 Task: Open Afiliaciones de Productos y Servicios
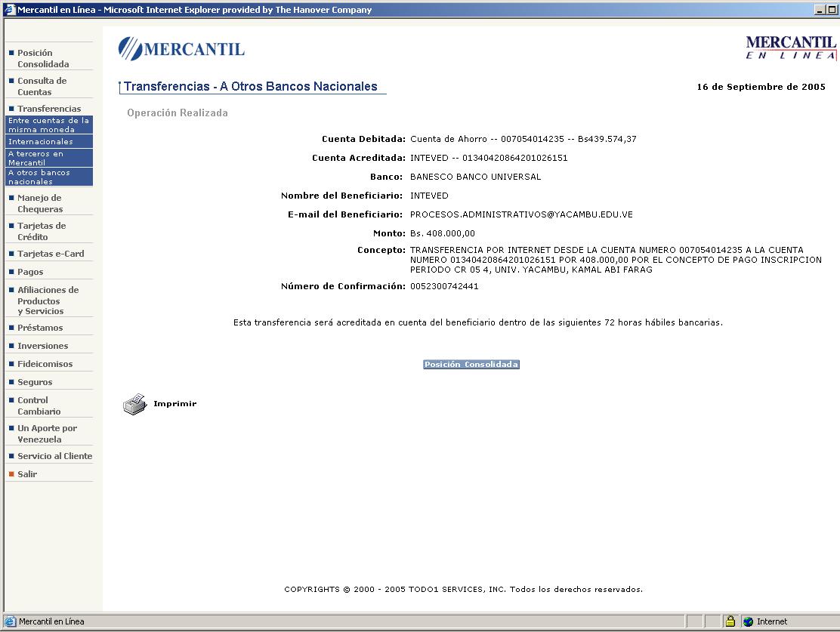point(48,301)
